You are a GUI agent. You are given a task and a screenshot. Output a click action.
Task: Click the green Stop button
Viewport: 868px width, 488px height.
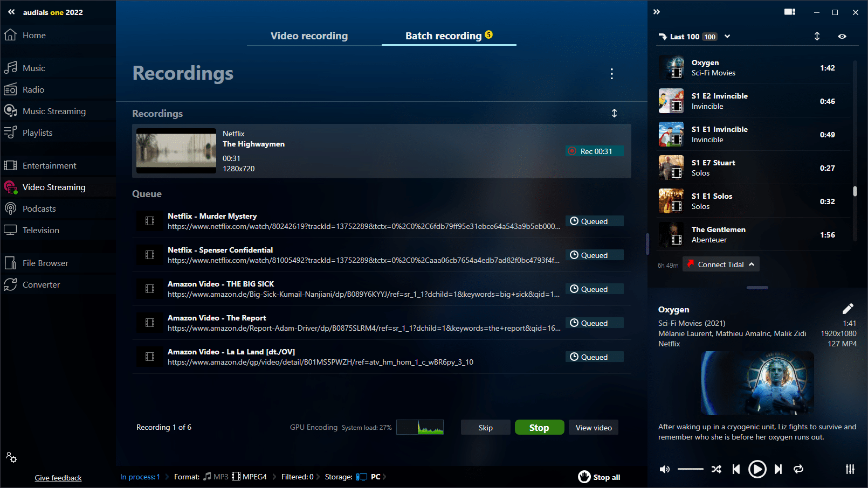coord(539,427)
